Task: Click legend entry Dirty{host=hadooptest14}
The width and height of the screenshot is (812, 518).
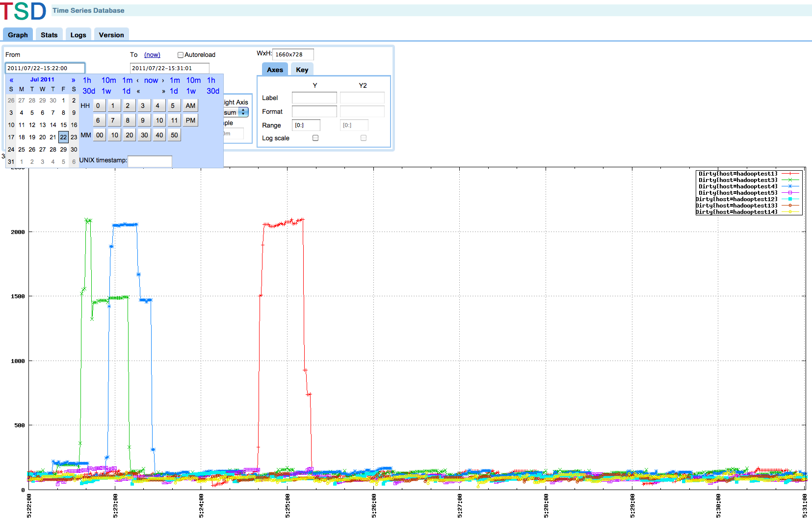Action: [736, 212]
